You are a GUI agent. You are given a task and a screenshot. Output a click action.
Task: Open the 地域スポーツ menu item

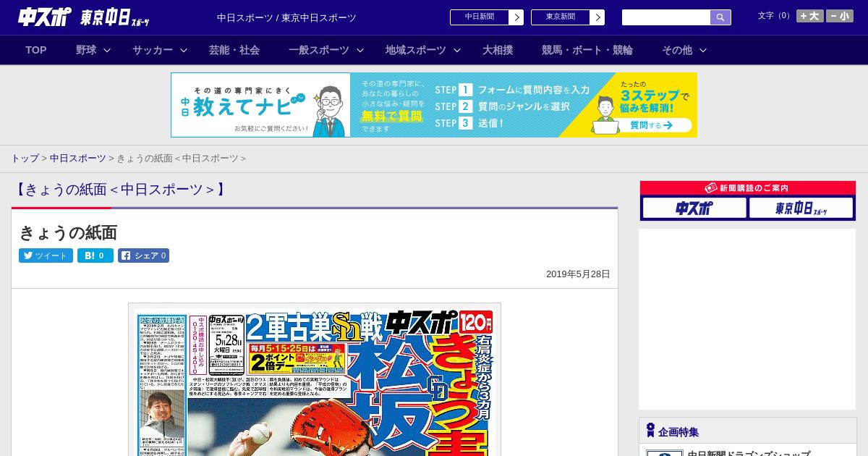coord(416,50)
